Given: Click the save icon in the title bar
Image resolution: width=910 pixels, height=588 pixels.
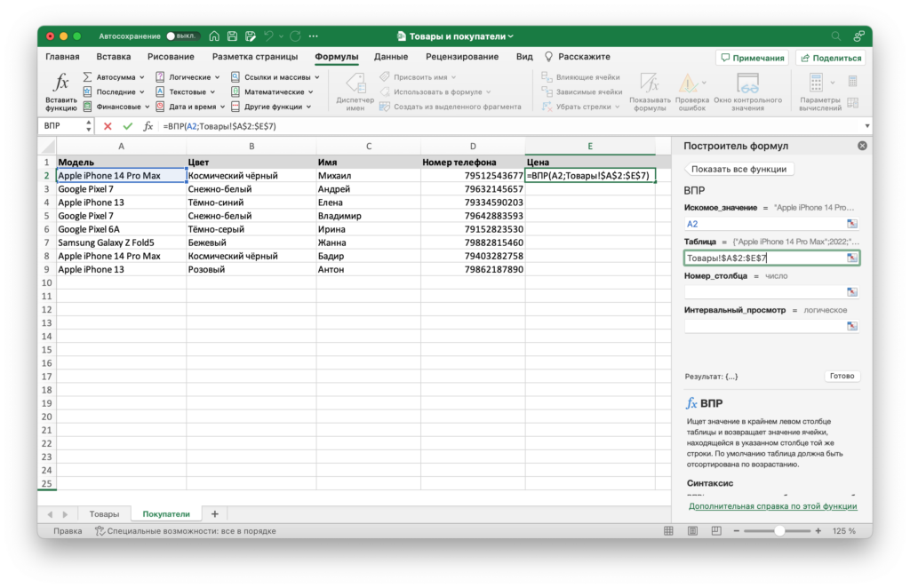Looking at the screenshot, I should [x=232, y=36].
